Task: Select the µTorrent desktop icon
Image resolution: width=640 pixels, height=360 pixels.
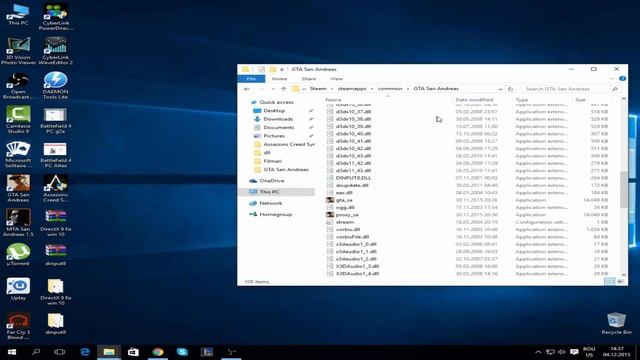Action: pos(18,254)
